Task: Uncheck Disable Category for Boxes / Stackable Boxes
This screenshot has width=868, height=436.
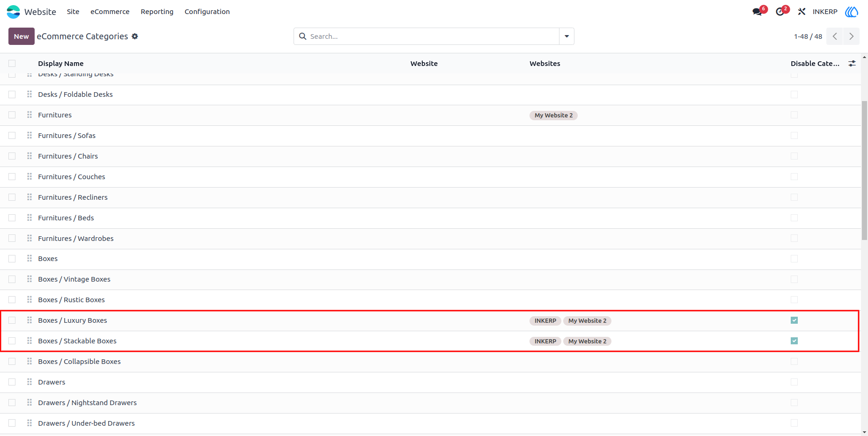Action: pos(794,341)
